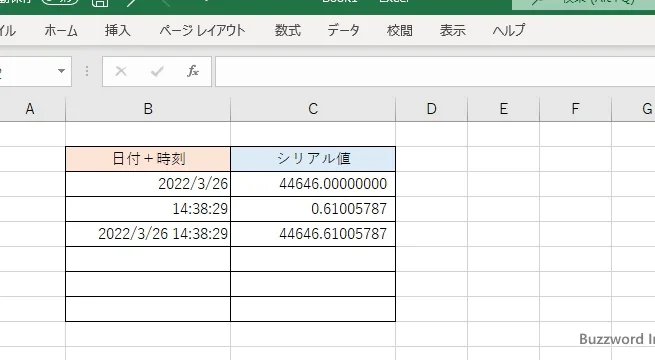Click the Insert Function fx icon
Viewport: 655px width, 360px height.
(193, 71)
